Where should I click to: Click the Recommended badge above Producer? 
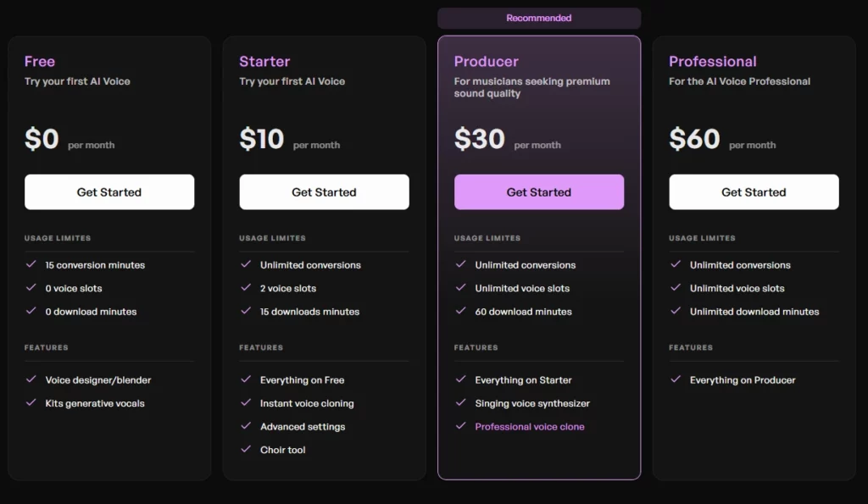click(x=539, y=18)
